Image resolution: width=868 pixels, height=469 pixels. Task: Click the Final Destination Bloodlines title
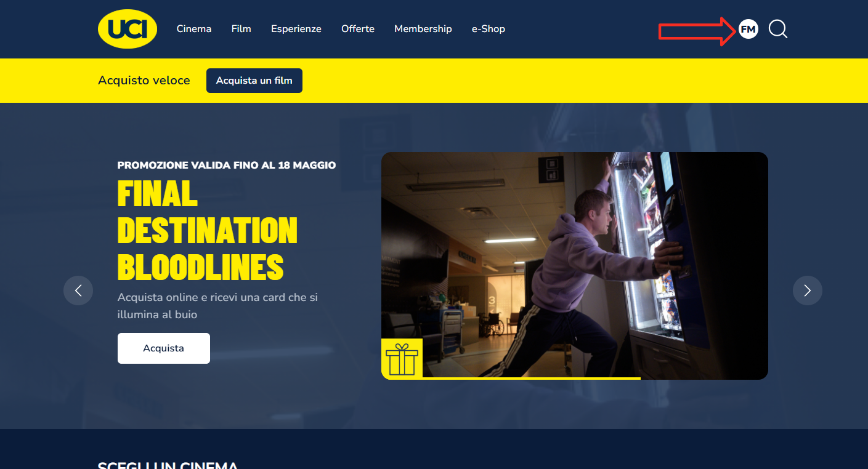pyautogui.click(x=208, y=231)
